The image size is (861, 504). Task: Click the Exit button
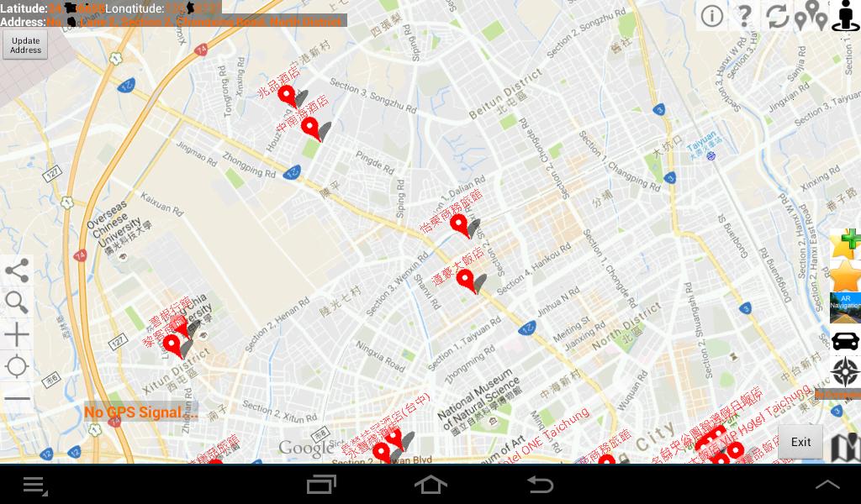point(800,442)
